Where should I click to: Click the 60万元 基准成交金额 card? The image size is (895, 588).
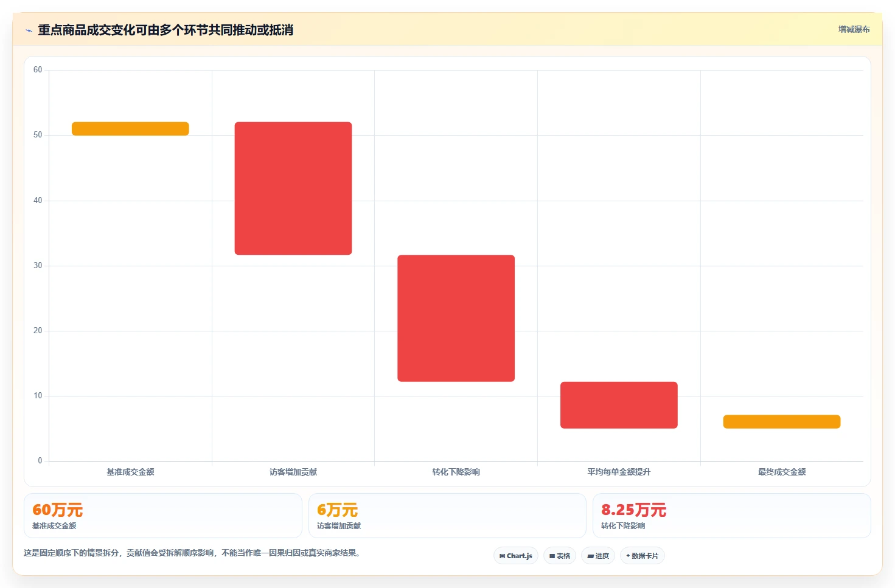tap(163, 516)
